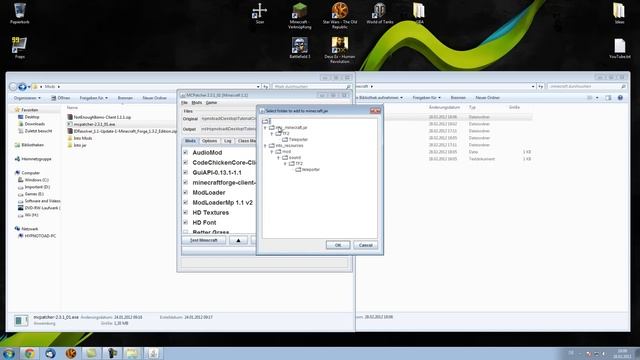
Task: Open the In Bibliothek aufnehmen dropdown
Action: pos(380,98)
